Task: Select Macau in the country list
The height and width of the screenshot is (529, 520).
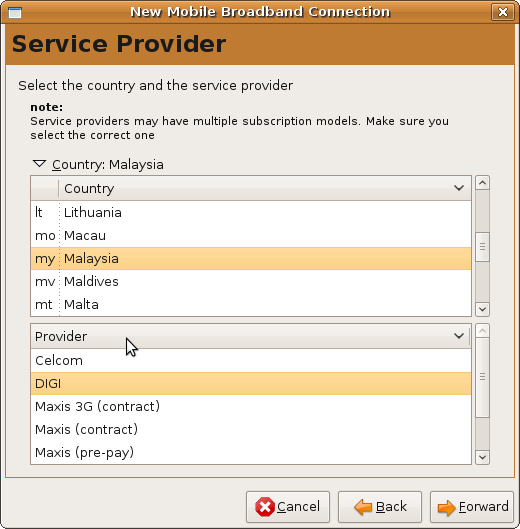Action: (x=251, y=235)
